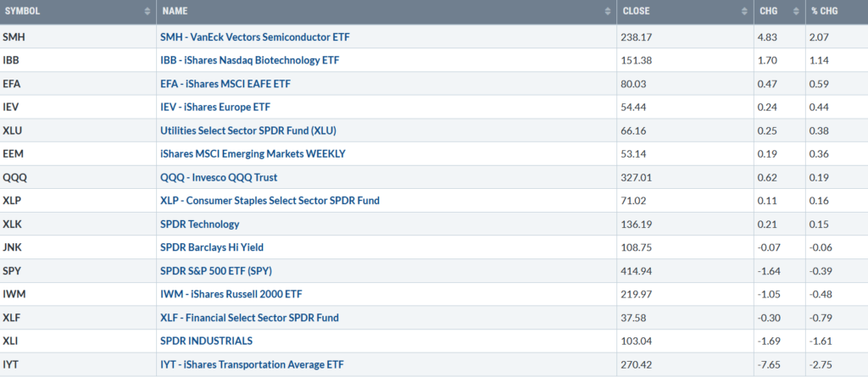Click SMH percent change 2.07

coord(820,37)
